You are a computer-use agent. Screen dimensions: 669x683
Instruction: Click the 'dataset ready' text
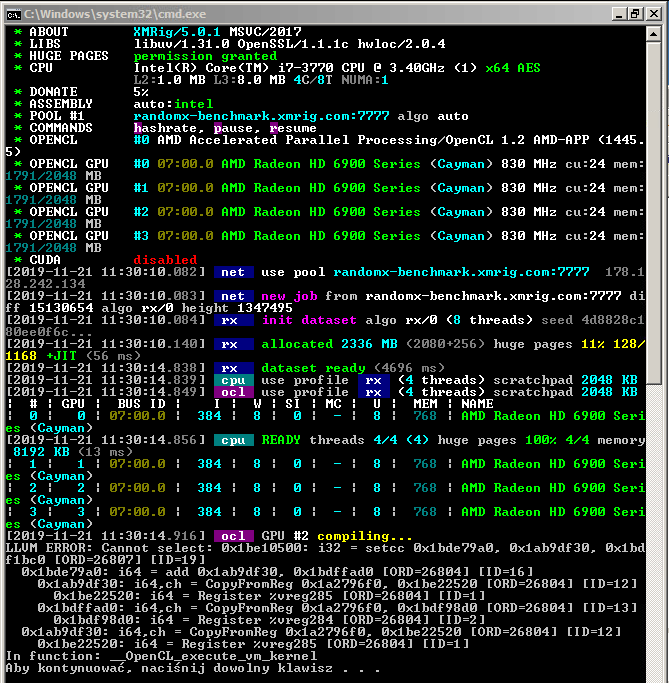[313, 368]
